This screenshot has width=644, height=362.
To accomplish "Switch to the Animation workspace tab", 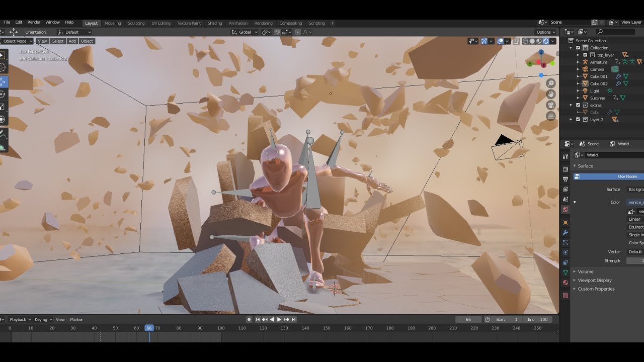I will tap(238, 23).
